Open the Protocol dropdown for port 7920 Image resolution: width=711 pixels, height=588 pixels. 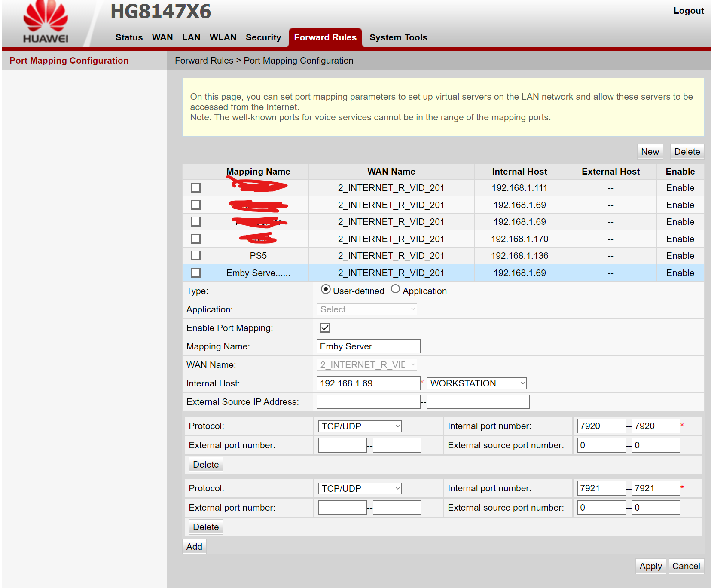tap(360, 426)
